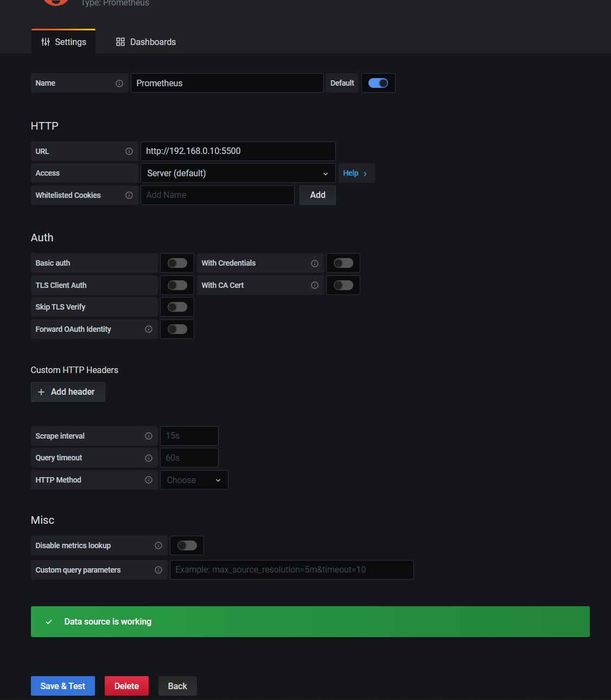
Task: Click the With CA Cert info icon
Action: [315, 285]
